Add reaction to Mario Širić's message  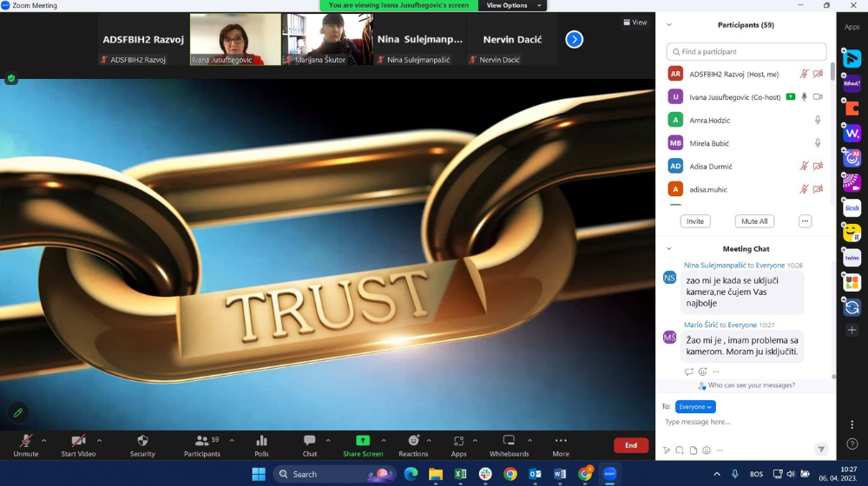coord(702,371)
